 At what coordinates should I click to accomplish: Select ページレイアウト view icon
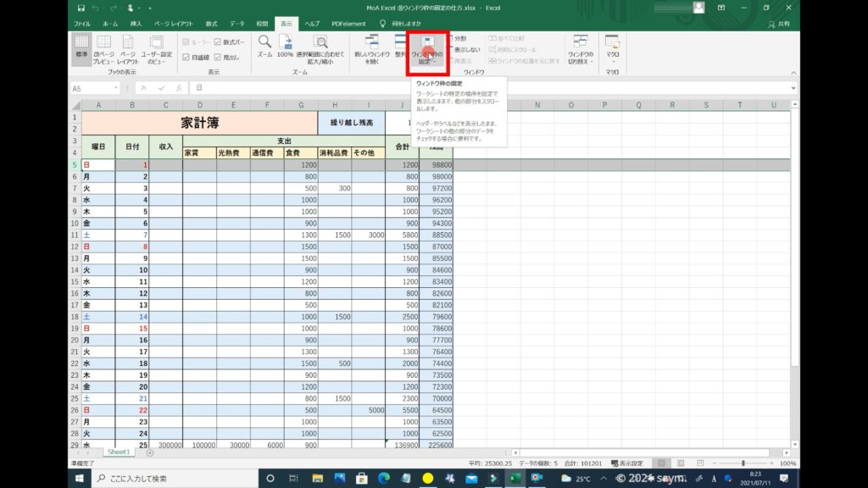pos(127,47)
